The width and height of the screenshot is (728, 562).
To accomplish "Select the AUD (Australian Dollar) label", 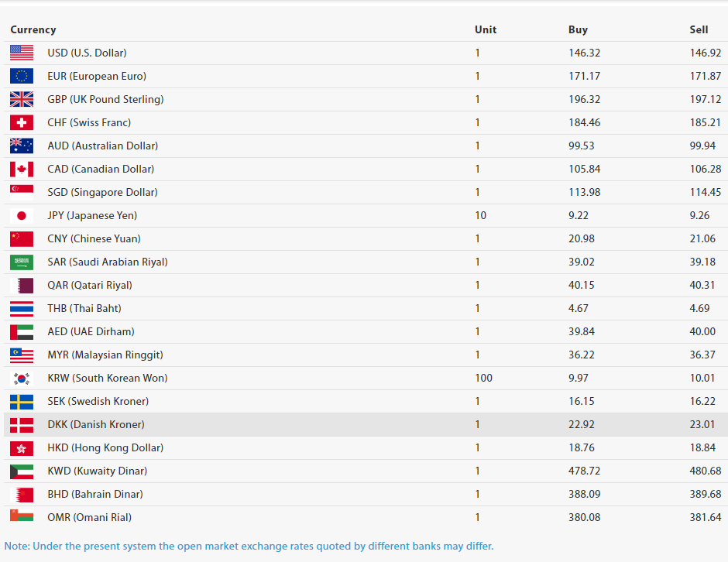I will coord(102,146).
